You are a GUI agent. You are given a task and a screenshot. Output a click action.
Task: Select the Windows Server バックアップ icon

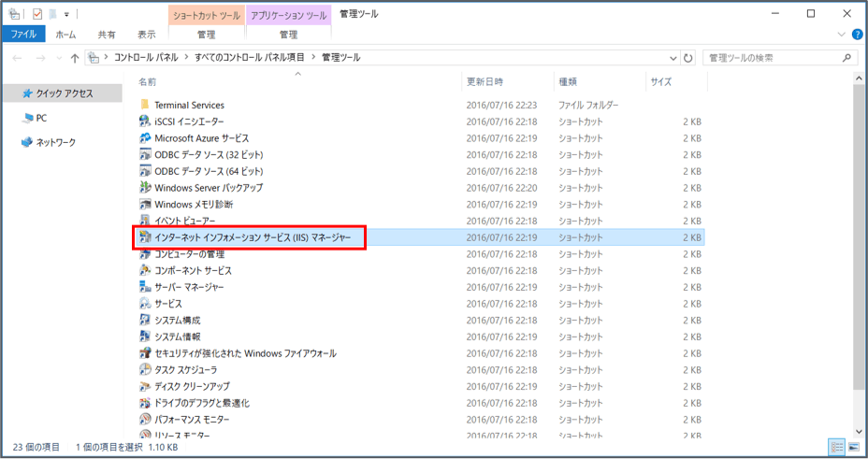[x=145, y=188]
